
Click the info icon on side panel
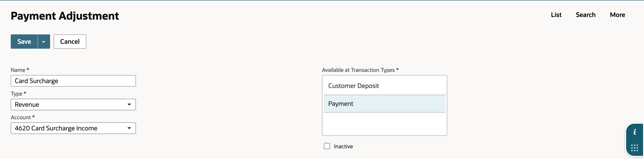[635, 132]
